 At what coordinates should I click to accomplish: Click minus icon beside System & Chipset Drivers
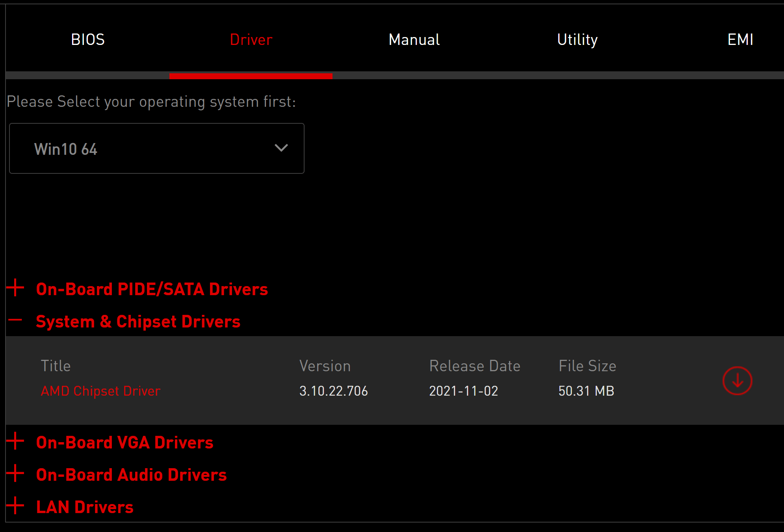click(x=15, y=320)
